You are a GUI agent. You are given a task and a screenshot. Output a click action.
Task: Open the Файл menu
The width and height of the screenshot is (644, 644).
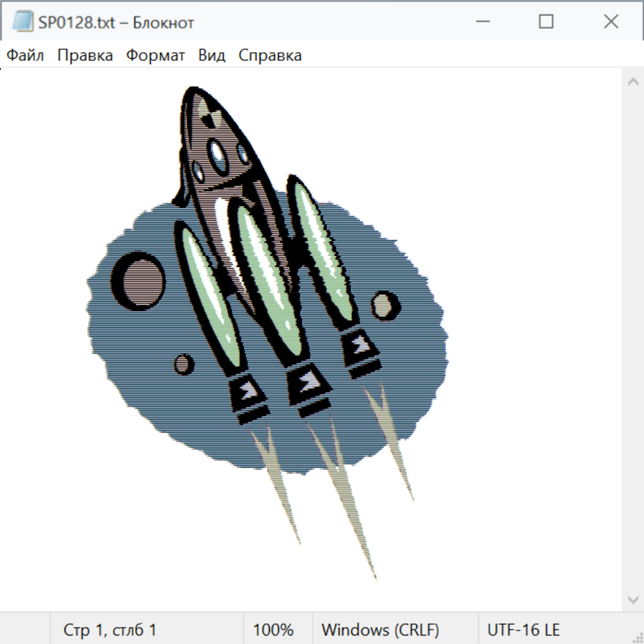25,56
